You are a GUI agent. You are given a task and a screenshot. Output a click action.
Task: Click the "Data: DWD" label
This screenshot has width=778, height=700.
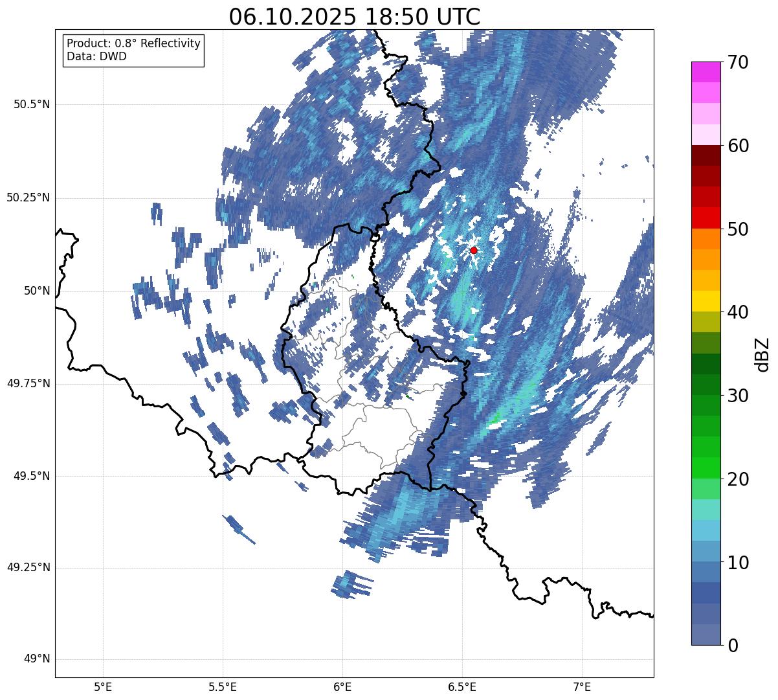point(96,56)
